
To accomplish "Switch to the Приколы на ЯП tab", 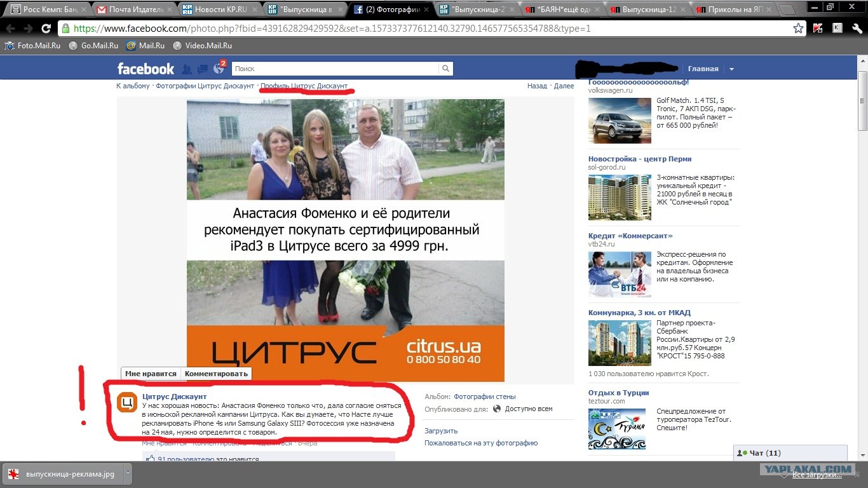I will pos(734,10).
